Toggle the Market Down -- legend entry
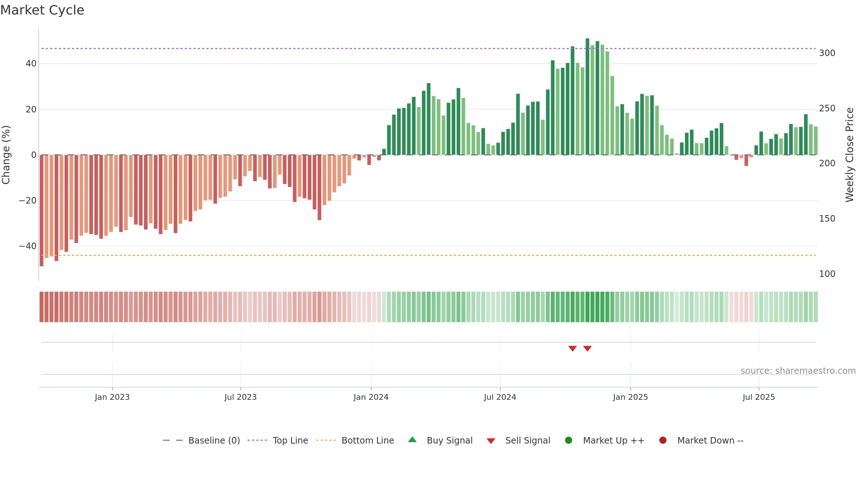 click(701, 441)
